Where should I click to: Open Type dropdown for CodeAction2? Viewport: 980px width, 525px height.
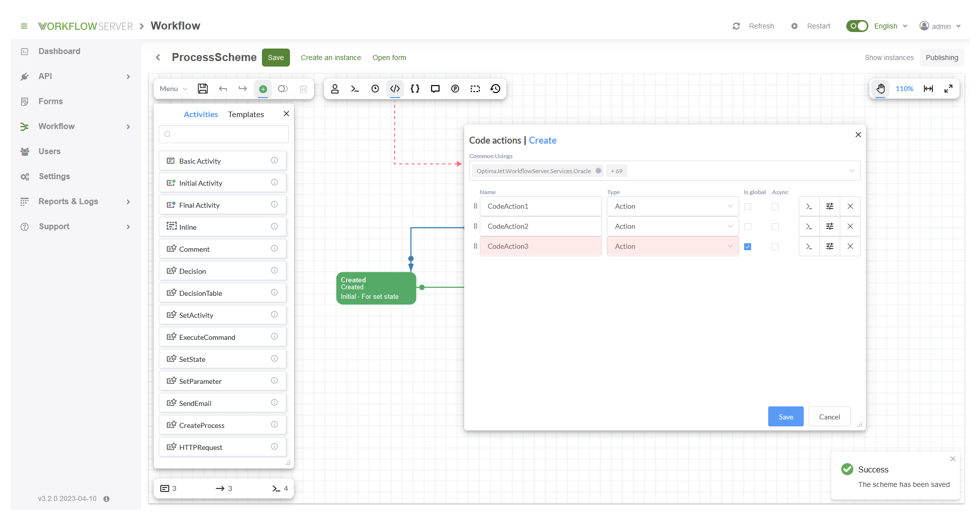coord(673,226)
